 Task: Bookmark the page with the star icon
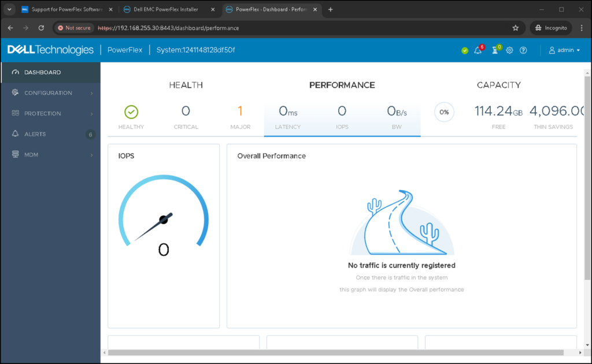coord(515,27)
